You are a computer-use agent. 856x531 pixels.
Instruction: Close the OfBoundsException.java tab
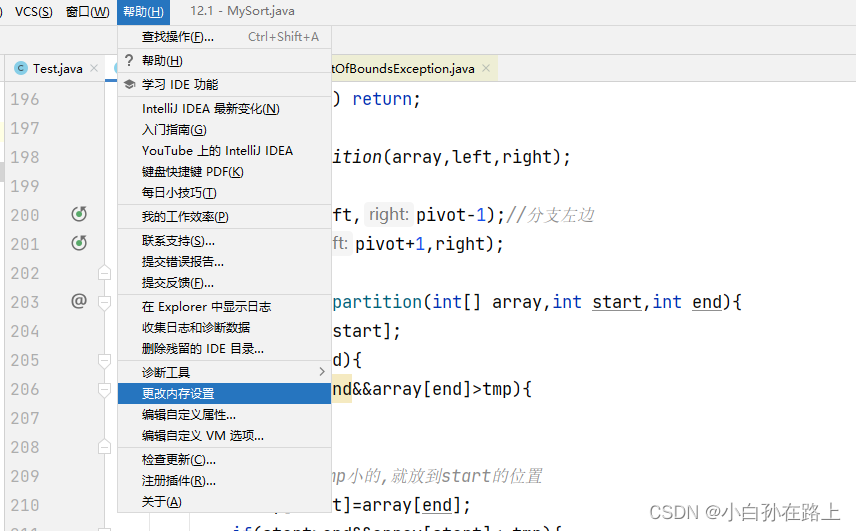coord(486,68)
